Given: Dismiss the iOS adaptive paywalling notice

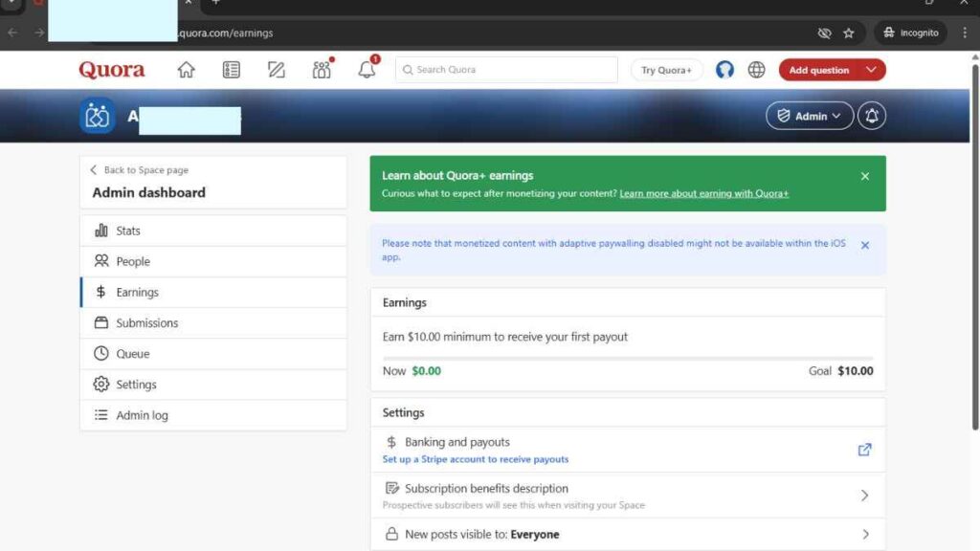Looking at the screenshot, I should [x=864, y=245].
